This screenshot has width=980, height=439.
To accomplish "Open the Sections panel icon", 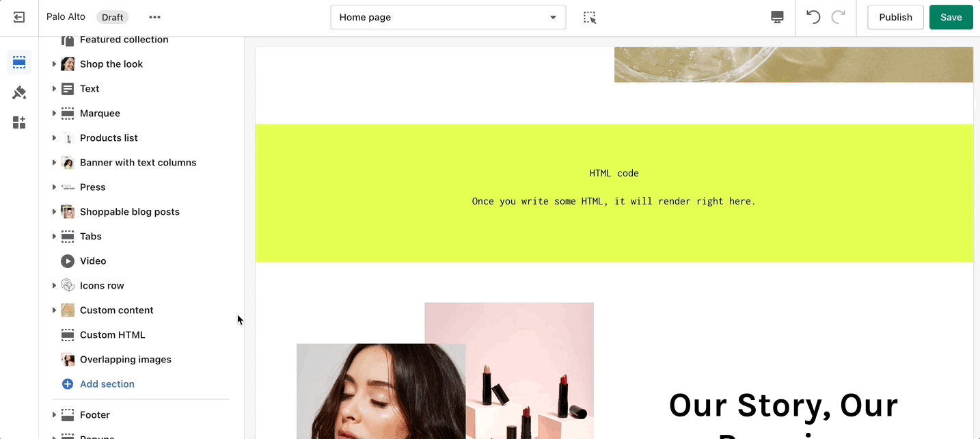I will pyautogui.click(x=19, y=62).
